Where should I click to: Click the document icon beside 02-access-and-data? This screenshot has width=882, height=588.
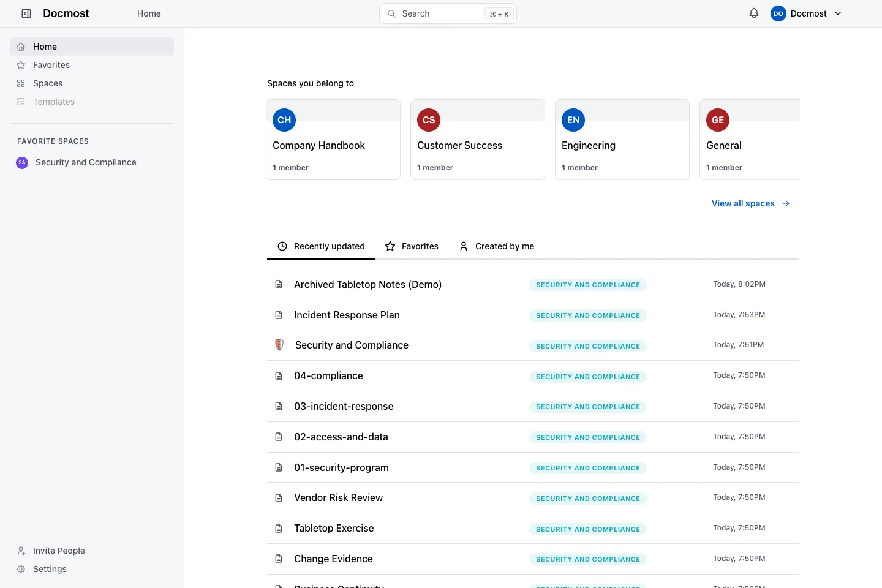point(279,437)
